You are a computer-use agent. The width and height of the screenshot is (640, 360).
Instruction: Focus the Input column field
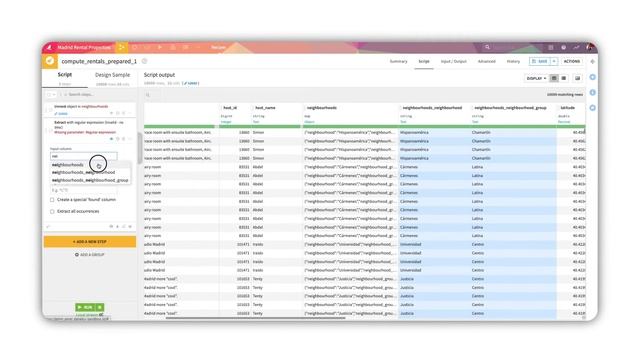(x=84, y=156)
